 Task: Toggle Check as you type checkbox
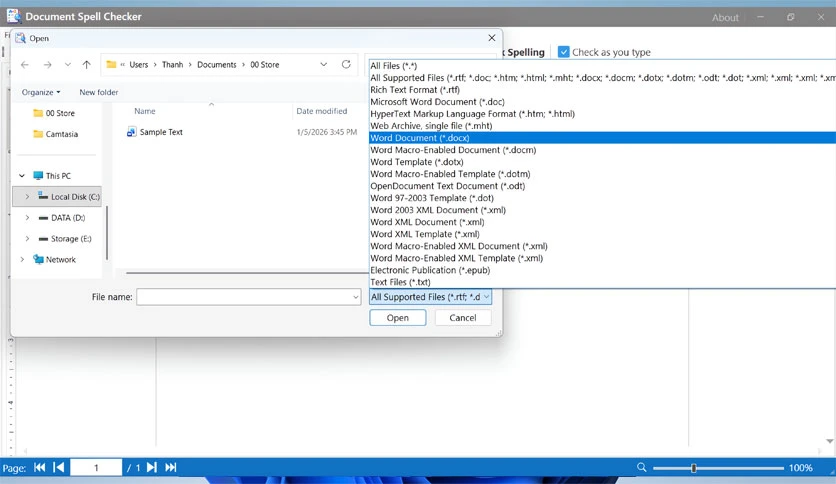[x=564, y=52]
